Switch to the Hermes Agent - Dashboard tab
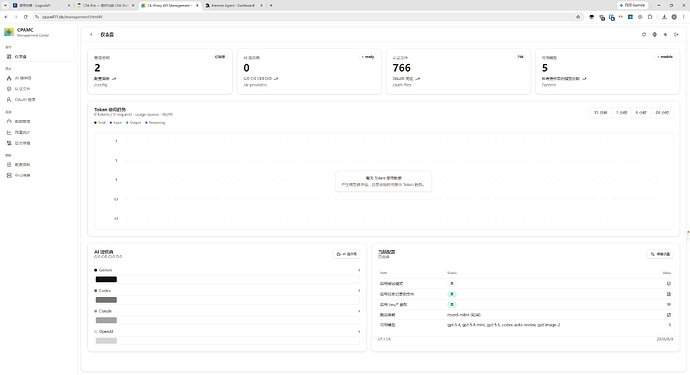The image size is (690, 375). [x=233, y=5]
